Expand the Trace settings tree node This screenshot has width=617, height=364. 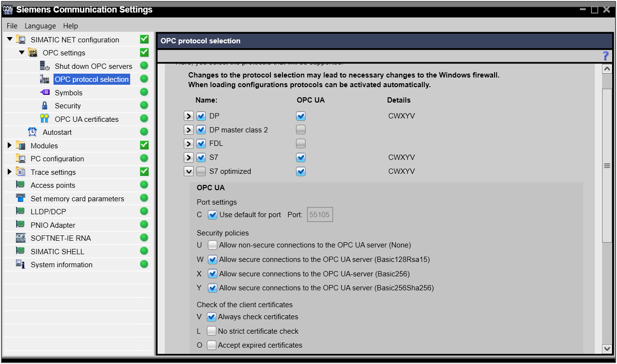click(x=10, y=172)
